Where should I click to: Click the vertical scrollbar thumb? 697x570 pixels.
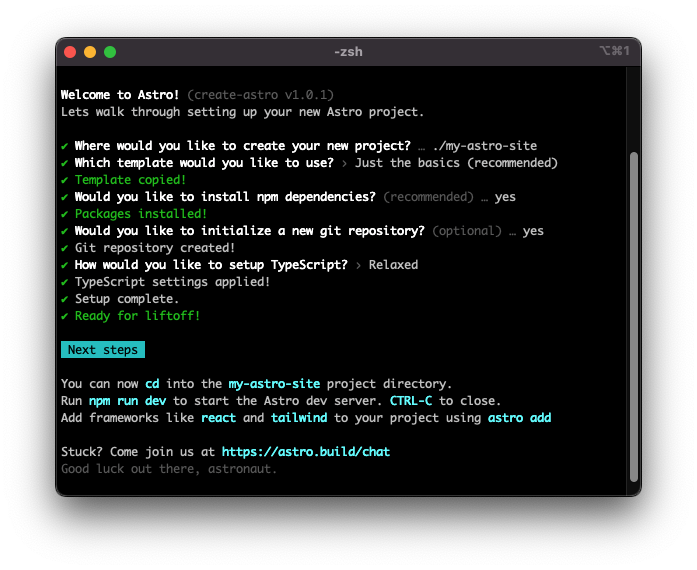pyautogui.click(x=634, y=317)
